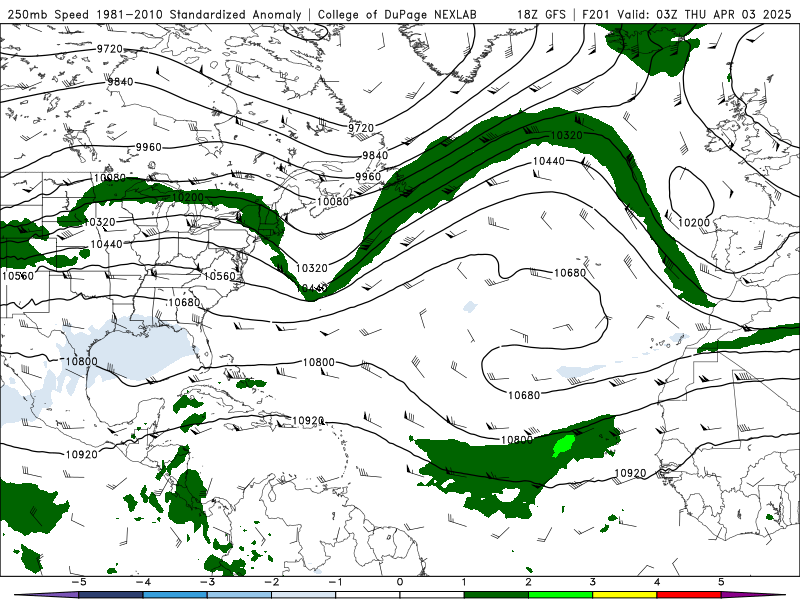Image resolution: width=800 pixels, height=600 pixels.
Task: Click the "College of DuPage NEXLAB" label
Action: pos(397,14)
